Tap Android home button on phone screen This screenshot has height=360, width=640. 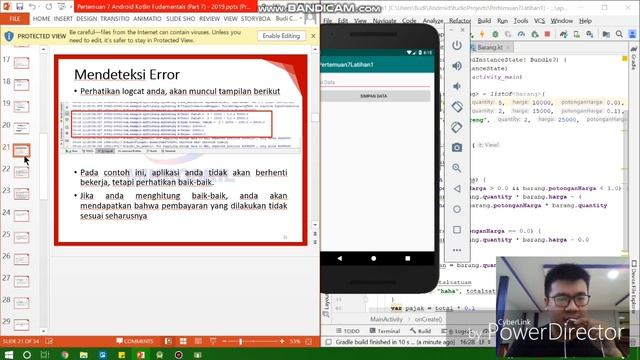(x=373, y=258)
